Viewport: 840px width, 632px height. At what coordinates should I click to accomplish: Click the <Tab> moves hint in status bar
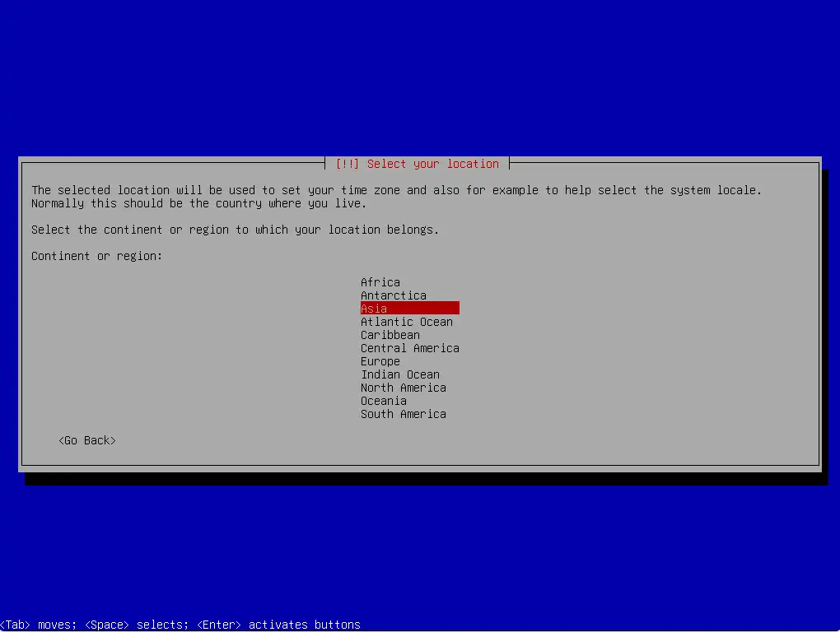(38, 625)
